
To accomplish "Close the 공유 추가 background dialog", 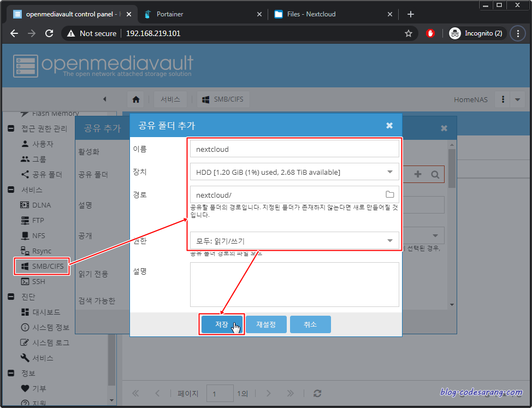I will [x=444, y=128].
